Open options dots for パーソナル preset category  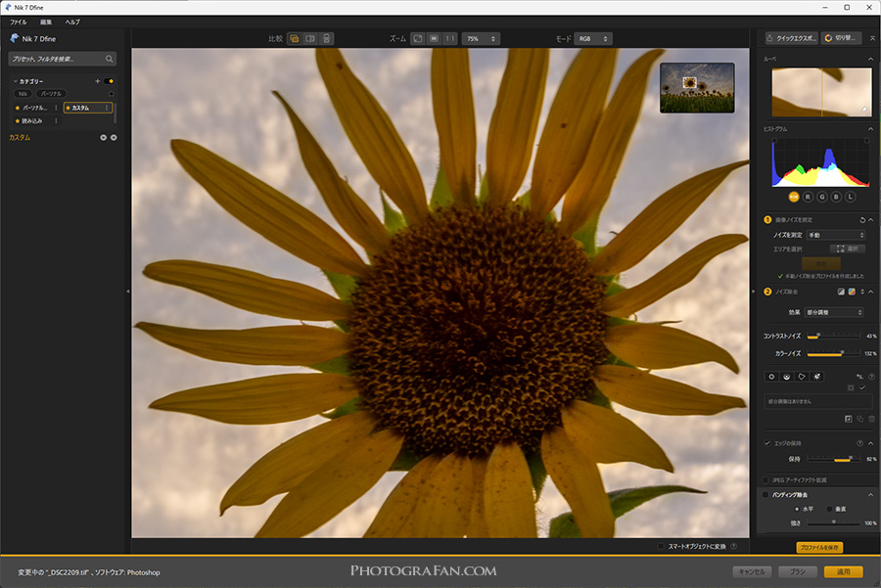pos(56,108)
